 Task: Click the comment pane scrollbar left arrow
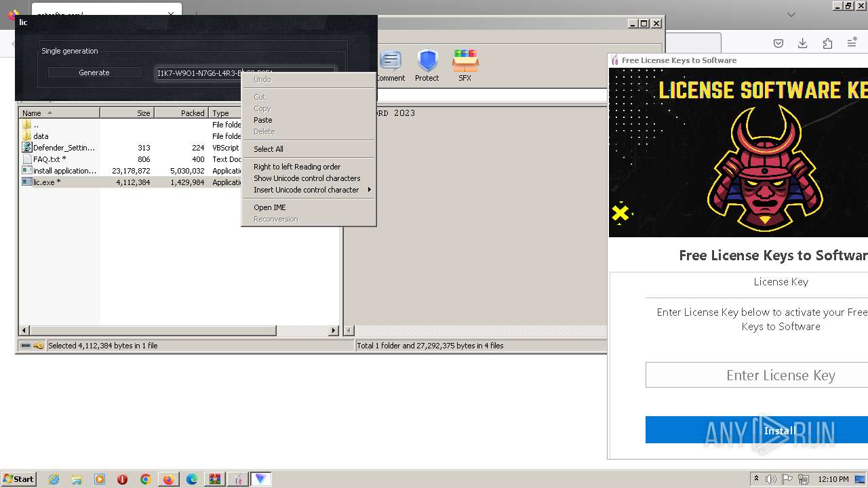tap(349, 331)
